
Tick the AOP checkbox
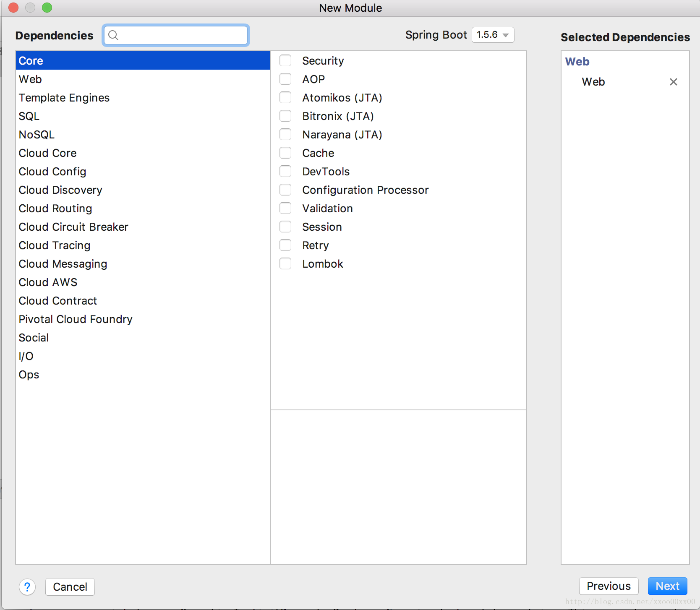285,79
